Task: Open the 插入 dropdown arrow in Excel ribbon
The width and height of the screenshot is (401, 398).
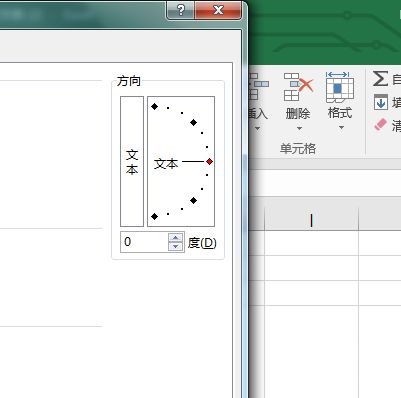Action: [257, 128]
